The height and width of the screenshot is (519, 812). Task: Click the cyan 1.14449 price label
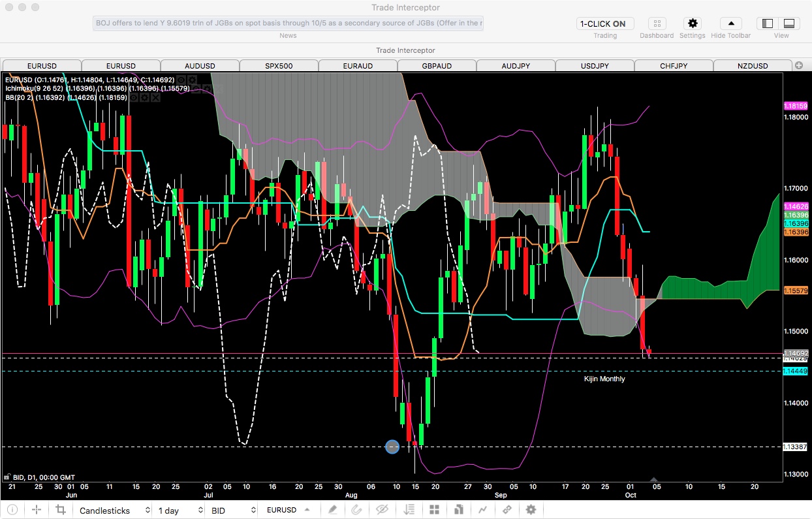[796, 371]
